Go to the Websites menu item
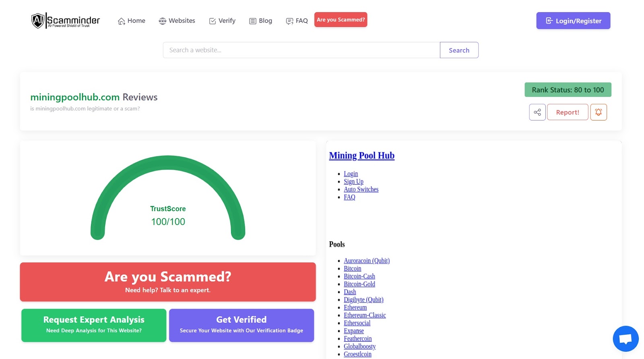Screen dimensions: 644x359 pos(177,21)
